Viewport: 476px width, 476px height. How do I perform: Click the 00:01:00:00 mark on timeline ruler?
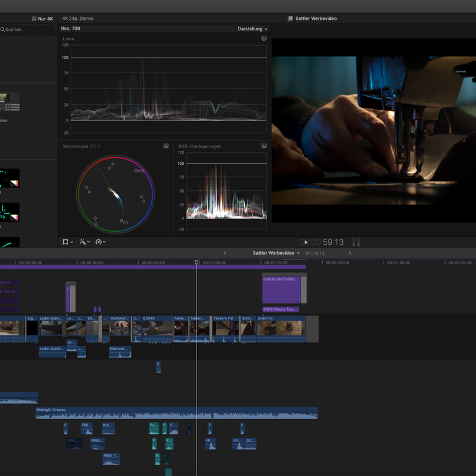tap(214, 263)
